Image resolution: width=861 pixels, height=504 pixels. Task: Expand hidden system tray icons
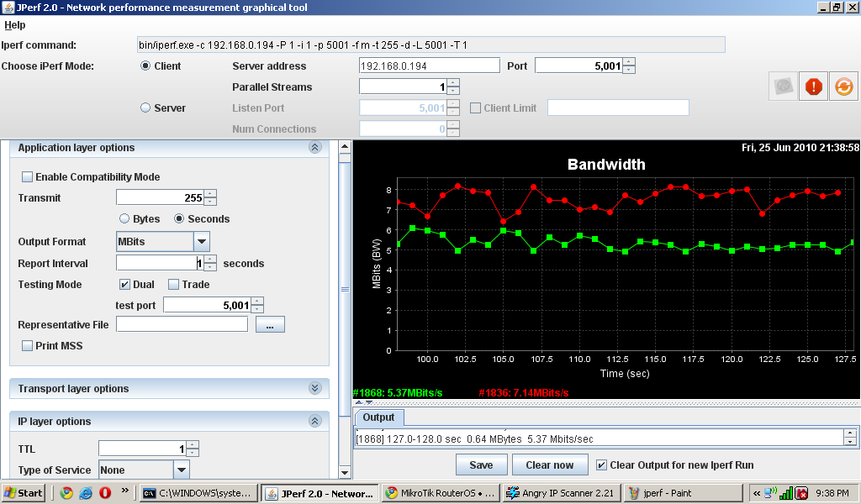[757, 493]
